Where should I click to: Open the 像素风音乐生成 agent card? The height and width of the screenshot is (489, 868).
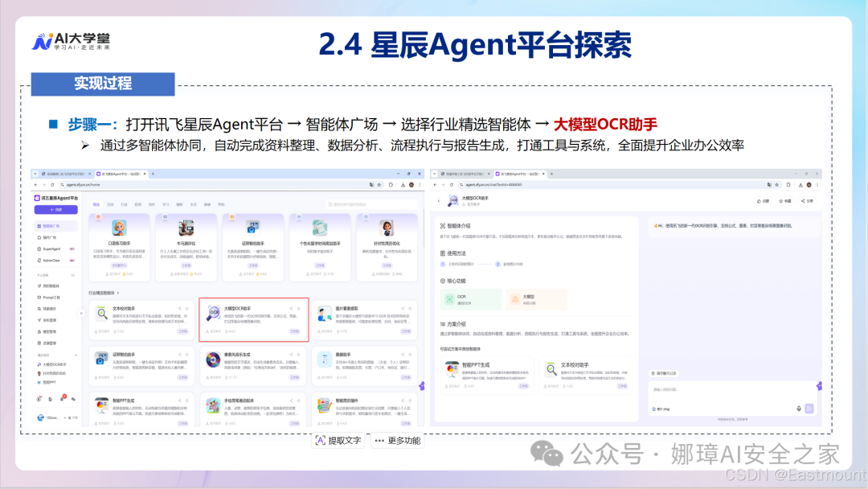click(253, 365)
